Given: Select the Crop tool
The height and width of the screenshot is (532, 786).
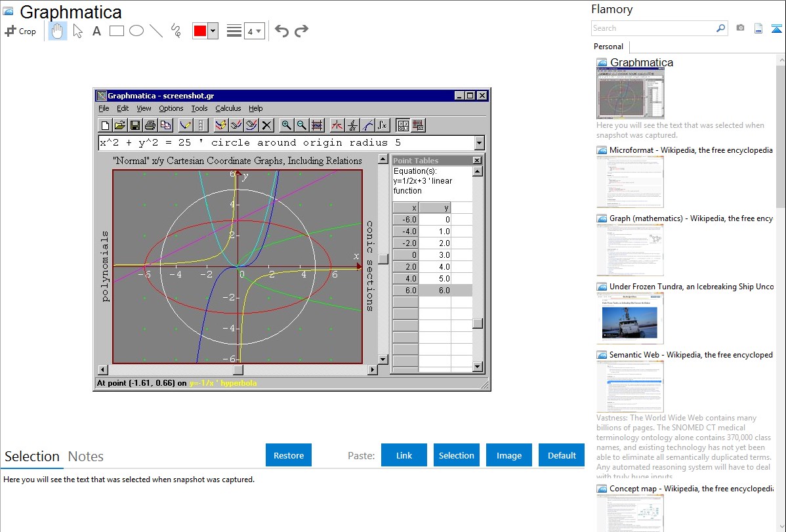Looking at the screenshot, I should [20, 31].
